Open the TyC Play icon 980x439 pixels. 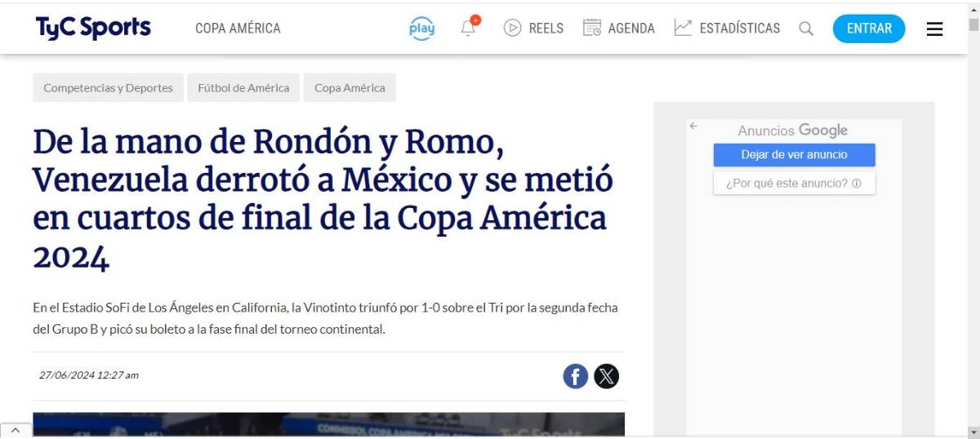pos(421,28)
